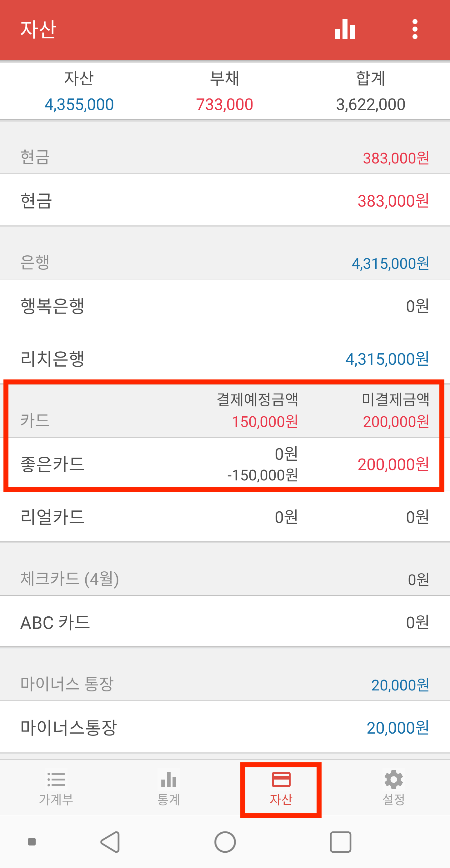Open the three-dot overflow menu
The width and height of the screenshot is (450, 868).
(415, 29)
